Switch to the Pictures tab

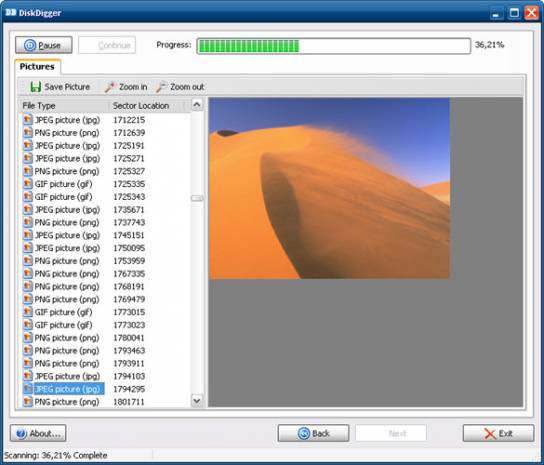point(37,66)
